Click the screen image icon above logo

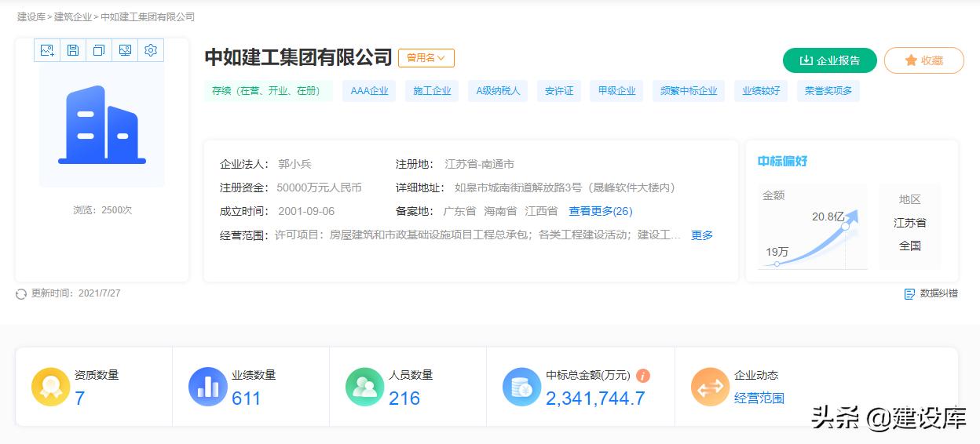tap(125, 50)
